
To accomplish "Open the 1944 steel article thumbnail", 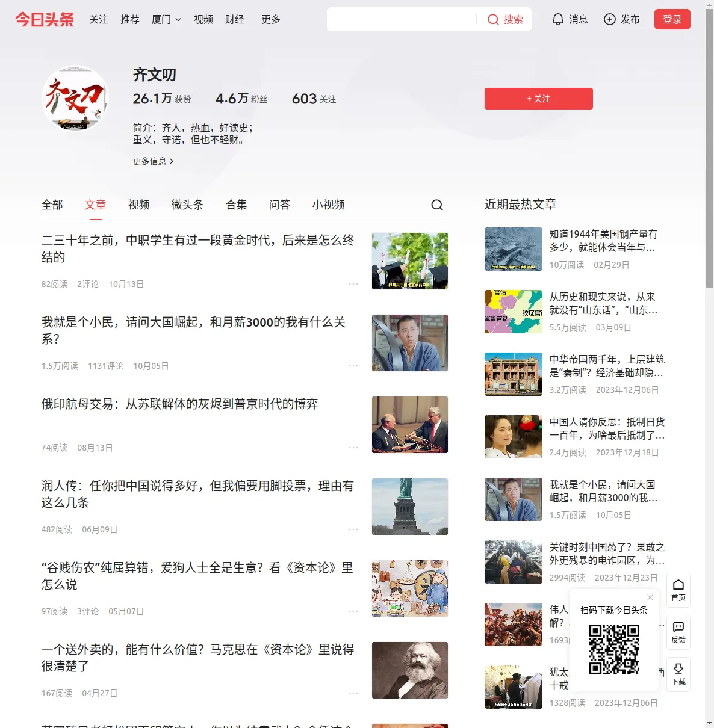I will tap(514, 249).
